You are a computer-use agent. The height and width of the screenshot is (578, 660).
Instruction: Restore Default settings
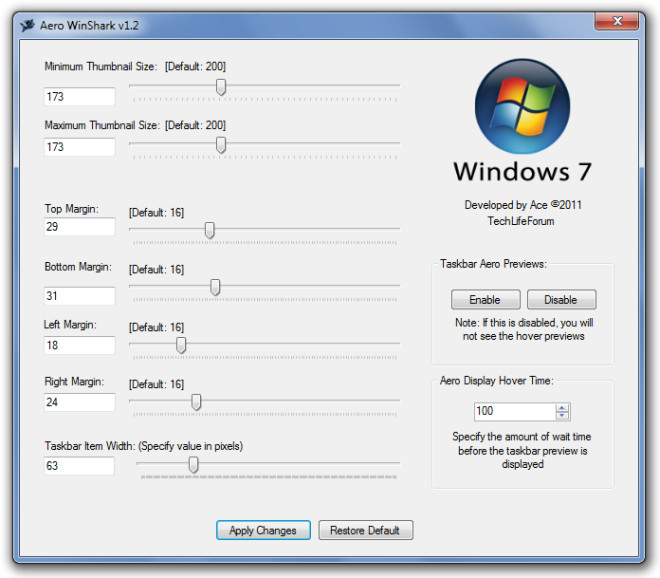tap(365, 530)
